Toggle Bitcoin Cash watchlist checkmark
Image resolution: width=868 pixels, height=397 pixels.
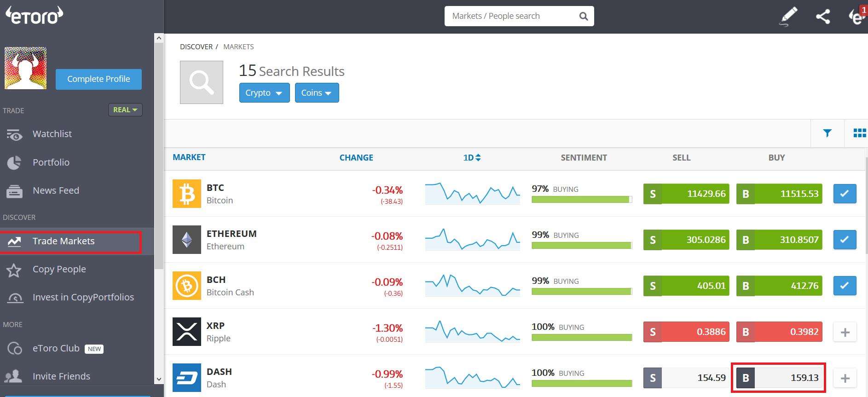(845, 286)
